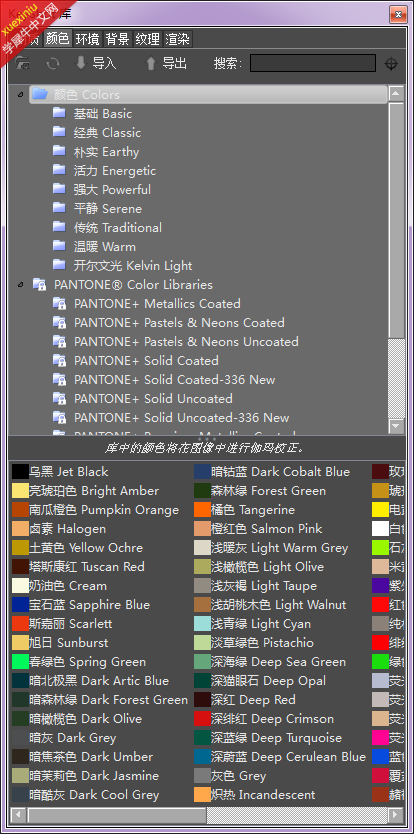Pick the Sunburst color swatch
The height and width of the screenshot is (834, 414).
pos(20,643)
